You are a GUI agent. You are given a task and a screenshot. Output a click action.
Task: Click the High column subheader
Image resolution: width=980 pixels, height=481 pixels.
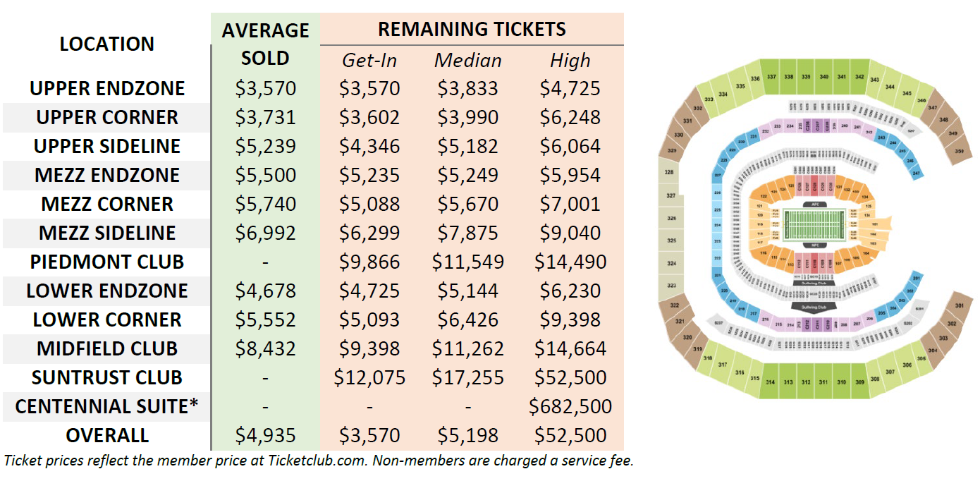pos(570,61)
